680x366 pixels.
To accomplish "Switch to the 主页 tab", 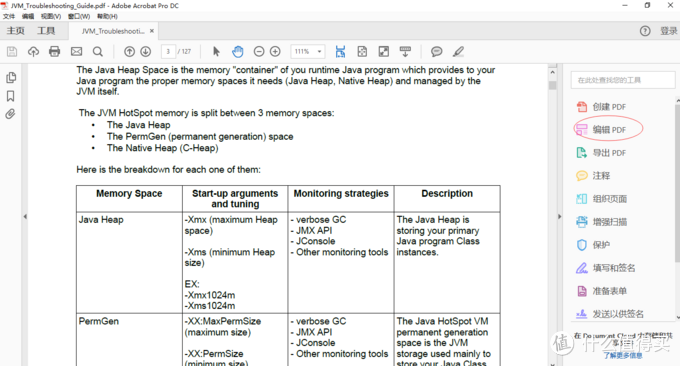I will (16, 31).
